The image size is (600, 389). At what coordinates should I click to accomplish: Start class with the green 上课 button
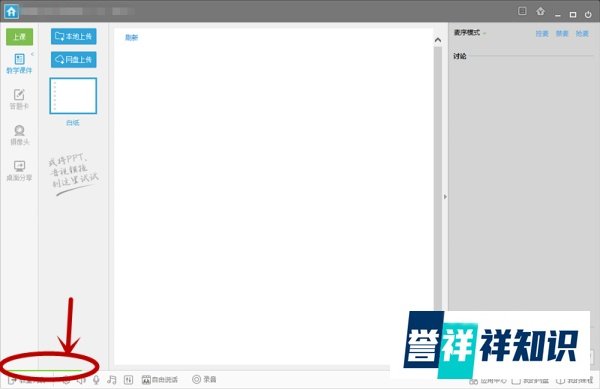[20, 37]
